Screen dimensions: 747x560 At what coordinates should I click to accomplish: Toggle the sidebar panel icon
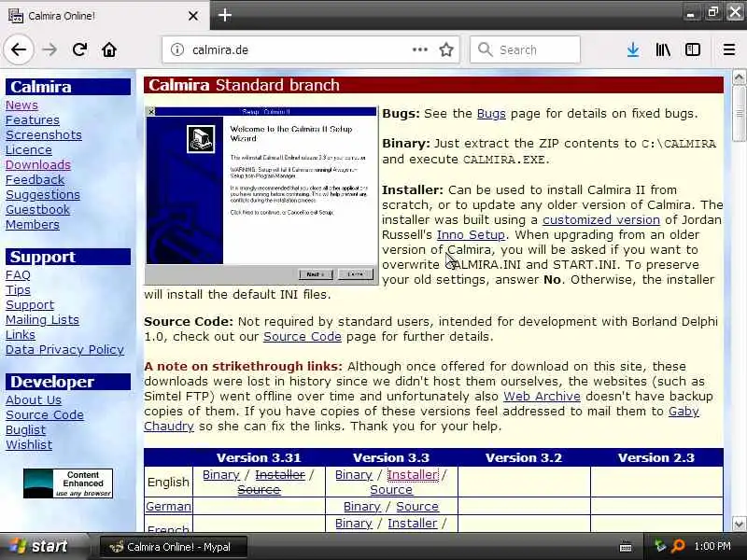(x=692, y=49)
